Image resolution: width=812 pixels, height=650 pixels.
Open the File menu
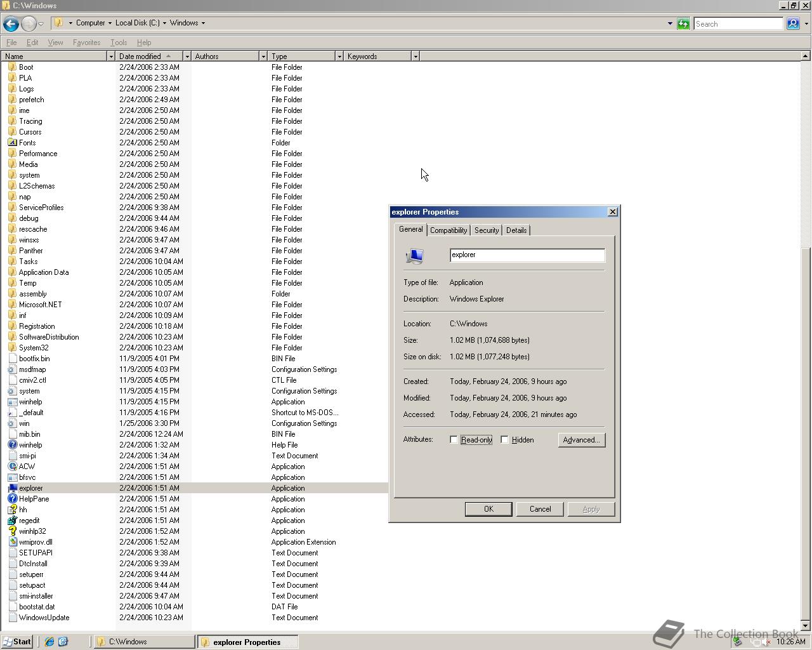tap(11, 43)
